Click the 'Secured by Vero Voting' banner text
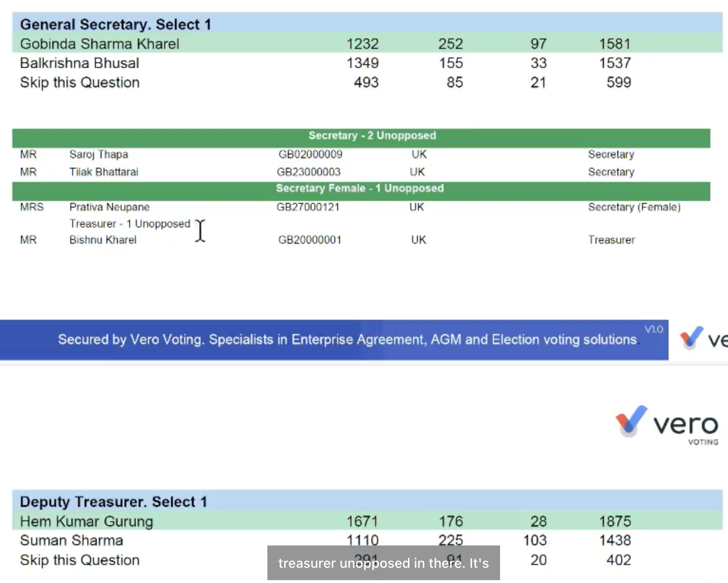The width and height of the screenshot is (728, 583). coord(348,339)
